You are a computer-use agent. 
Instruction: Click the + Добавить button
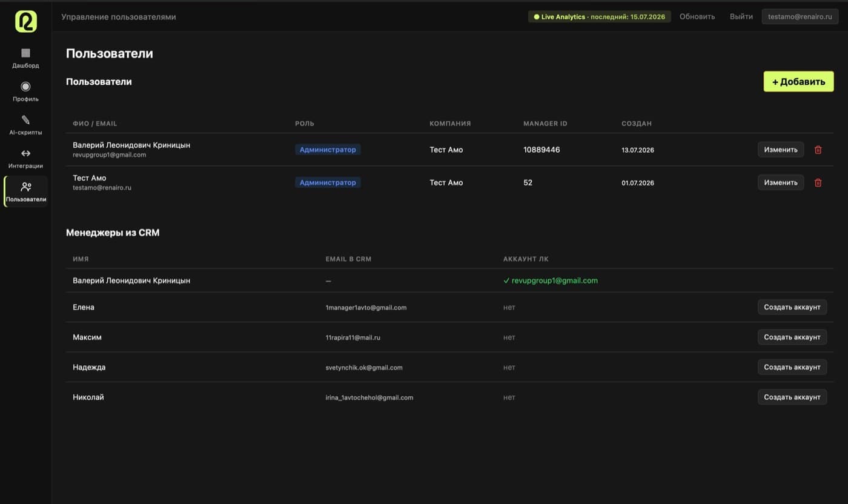(x=798, y=82)
